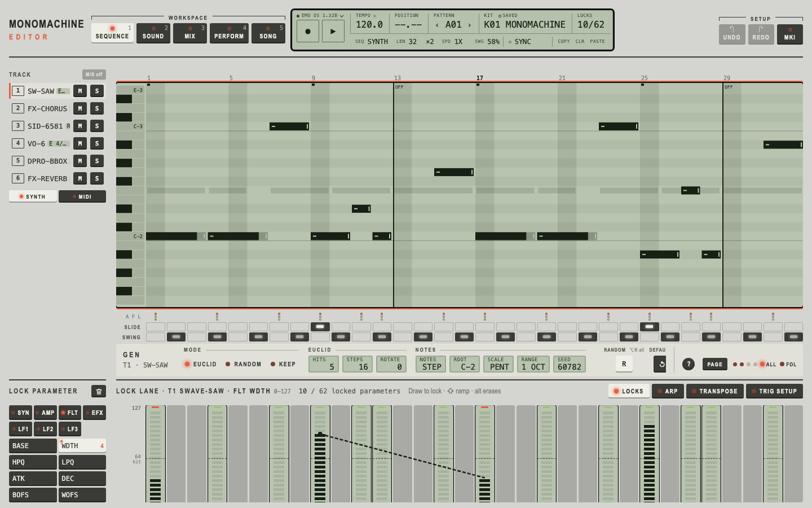812x508 pixels.
Task: Reset generator to defaults icon
Action: (x=660, y=364)
